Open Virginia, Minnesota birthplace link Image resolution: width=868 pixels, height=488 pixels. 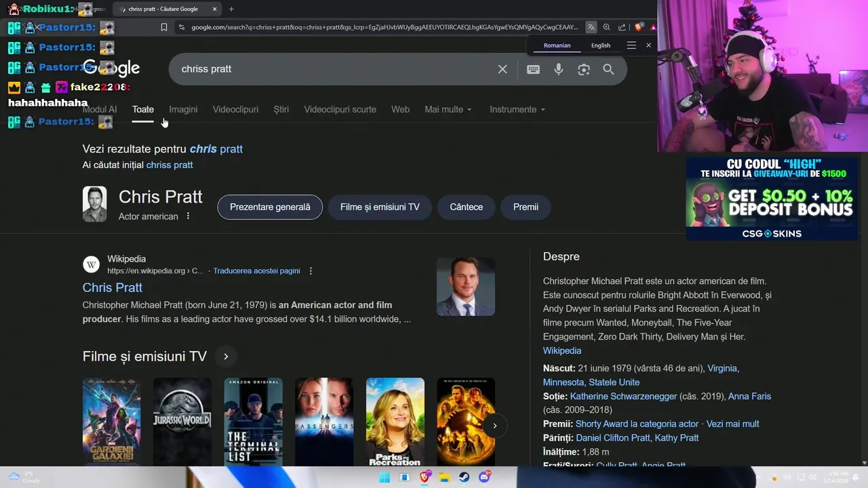pos(641,375)
